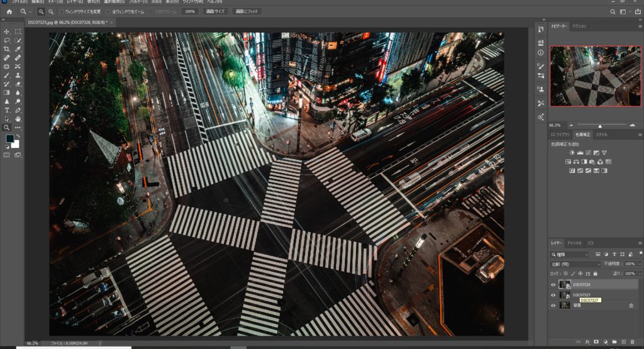Toggle Quick Mask mode icon
Viewport: 644px width, 349px height.
tap(6, 155)
